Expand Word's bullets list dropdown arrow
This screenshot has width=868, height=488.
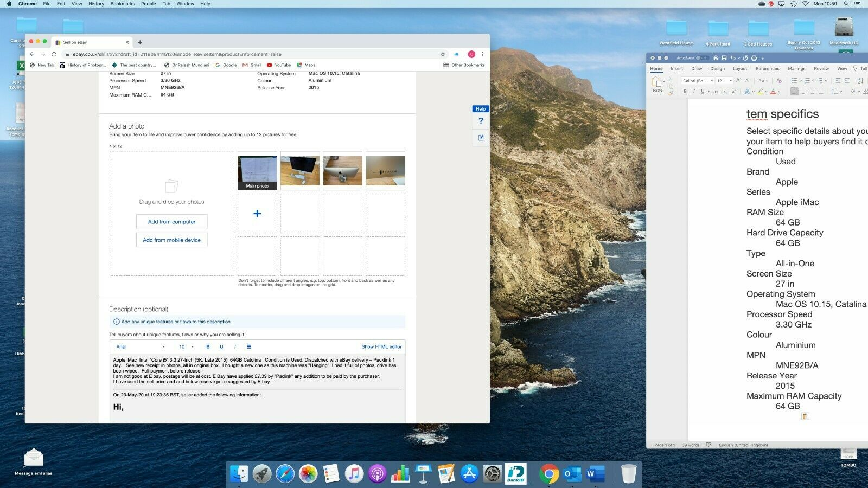(x=801, y=81)
